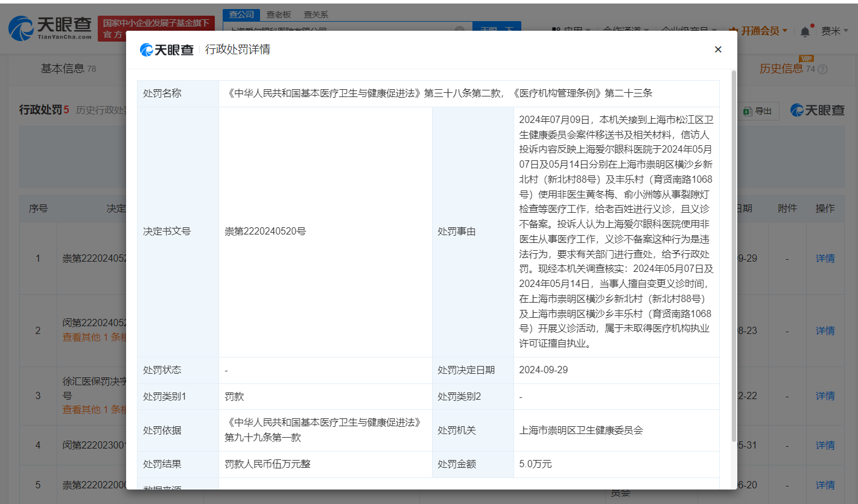Click the 第九十九条第一款 legal basis text
This screenshot has height=504, width=858.
point(262,438)
